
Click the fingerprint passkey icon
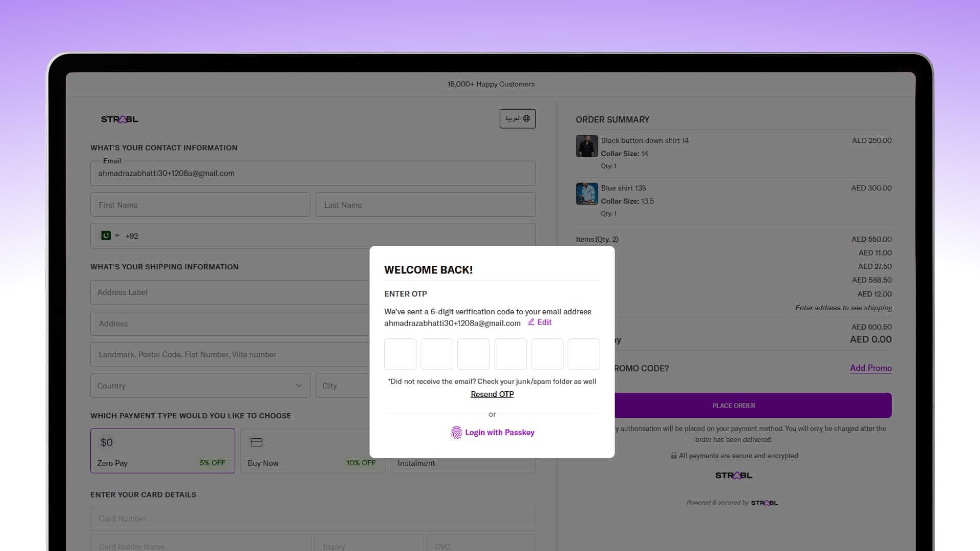(x=456, y=433)
